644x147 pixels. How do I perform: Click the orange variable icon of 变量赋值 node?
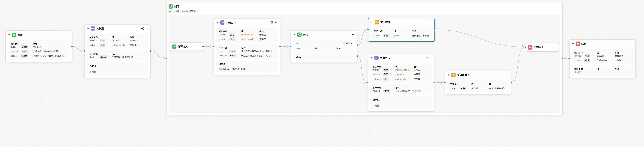377,22
